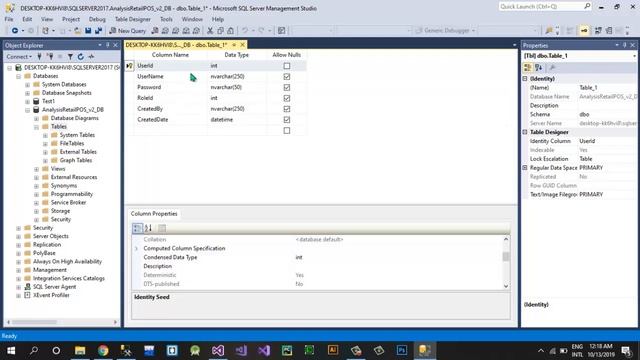The image size is (640, 360).
Task: Click the Paste icon in the toolbar
Action: 231,31
